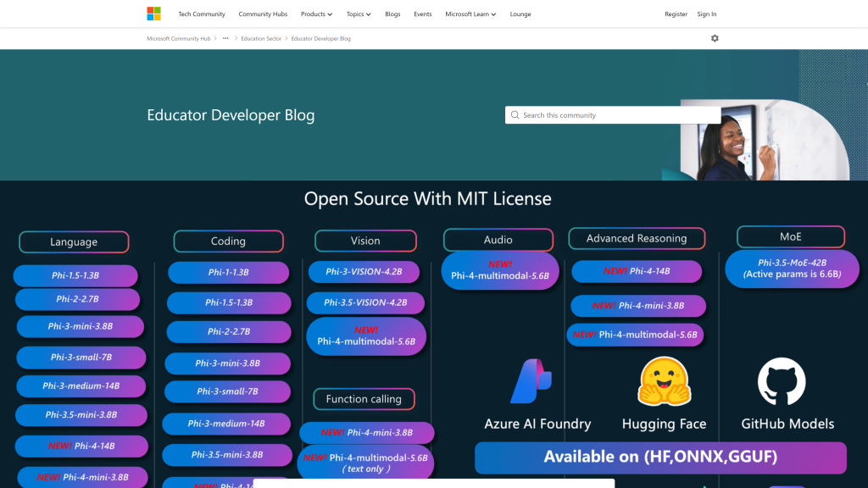Click the Register link
Screen dimensions: 868x488
676,14
